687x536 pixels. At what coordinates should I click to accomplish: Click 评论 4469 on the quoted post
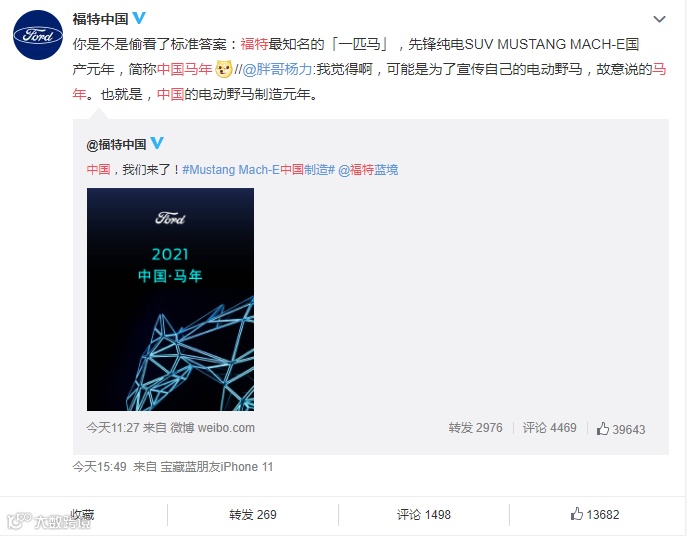[549, 428]
